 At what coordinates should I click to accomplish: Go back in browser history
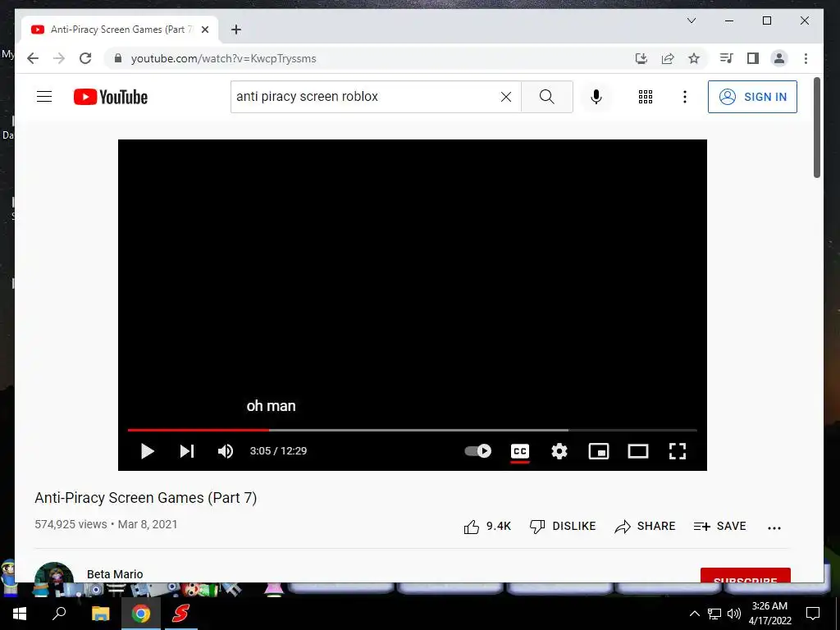coord(33,58)
